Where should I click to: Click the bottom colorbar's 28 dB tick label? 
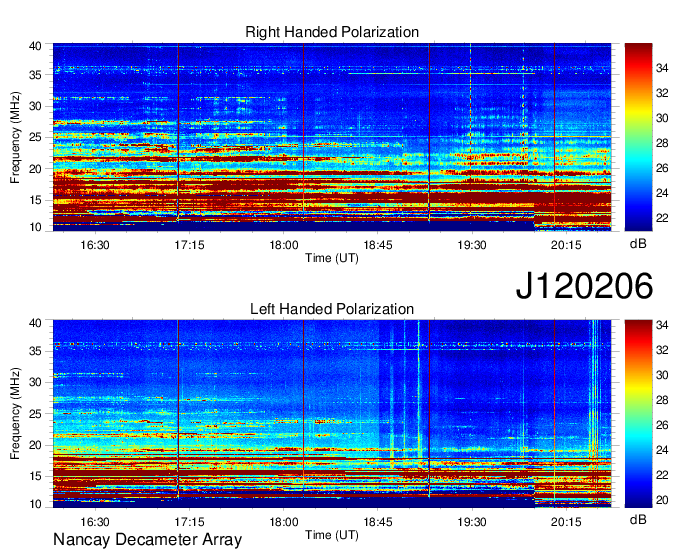662,400
